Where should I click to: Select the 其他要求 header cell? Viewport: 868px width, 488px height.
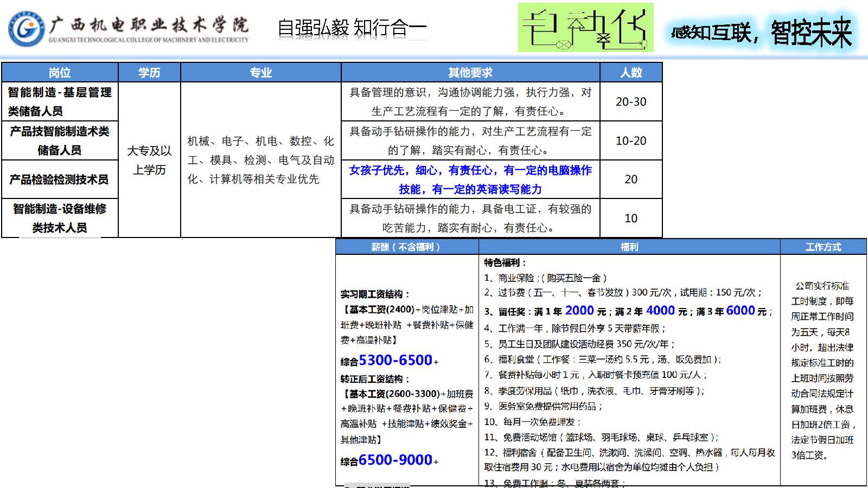tap(470, 72)
